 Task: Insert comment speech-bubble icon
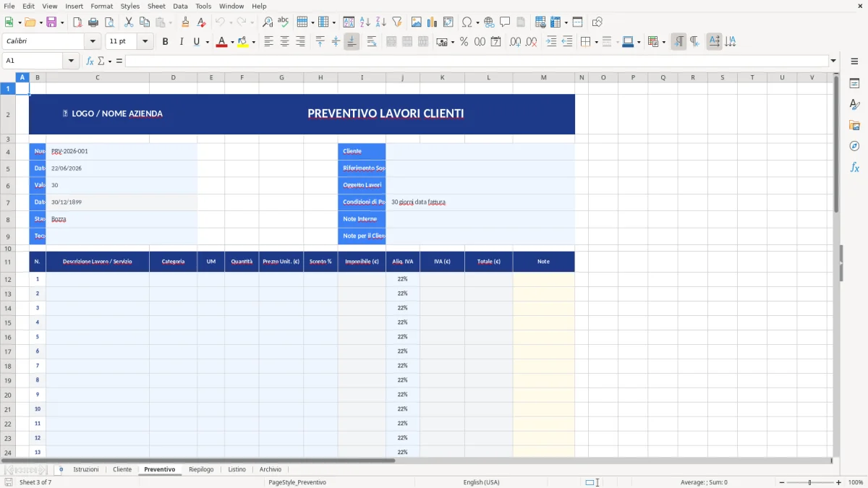(x=505, y=22)
